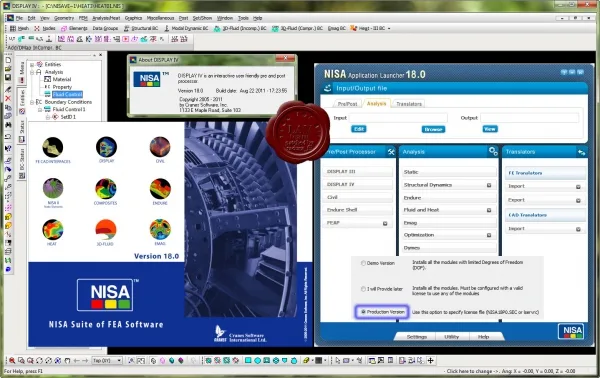Open the Analysis/Heat menu
This screenshot has height=378, width=600.
coord(106,18)
